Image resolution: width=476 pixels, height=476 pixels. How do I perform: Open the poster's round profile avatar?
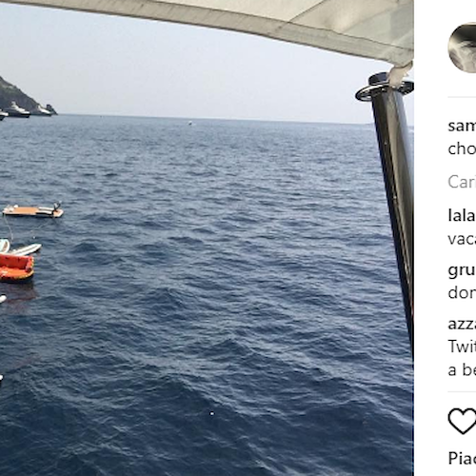[462, 48]
